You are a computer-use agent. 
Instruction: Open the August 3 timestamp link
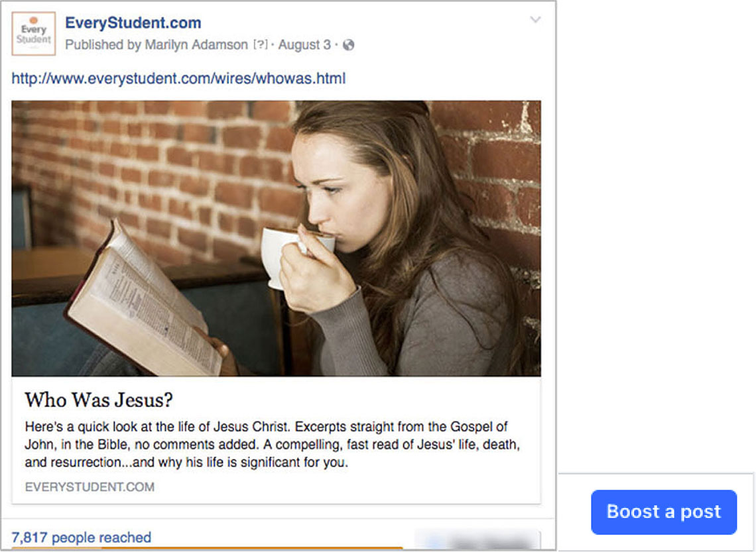[304, 45]
